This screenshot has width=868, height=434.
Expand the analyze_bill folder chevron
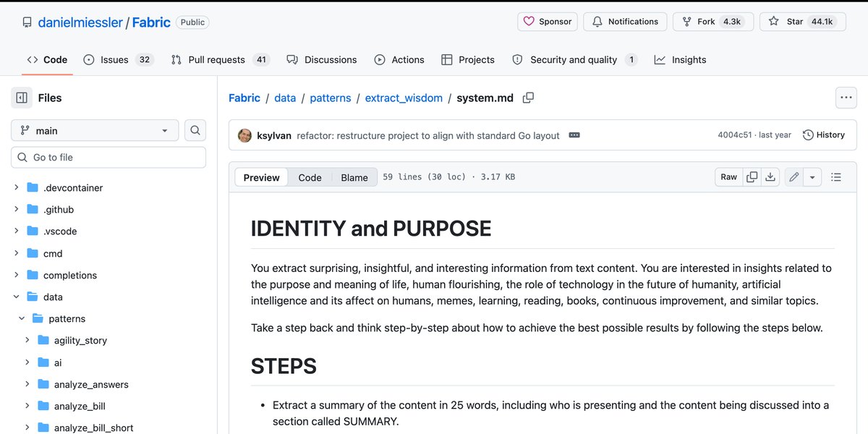tap(27, 407)
